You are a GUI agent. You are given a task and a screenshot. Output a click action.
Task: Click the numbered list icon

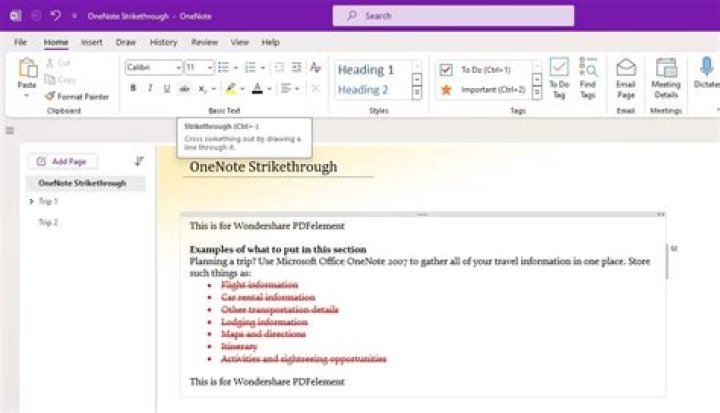click(250, 68)
